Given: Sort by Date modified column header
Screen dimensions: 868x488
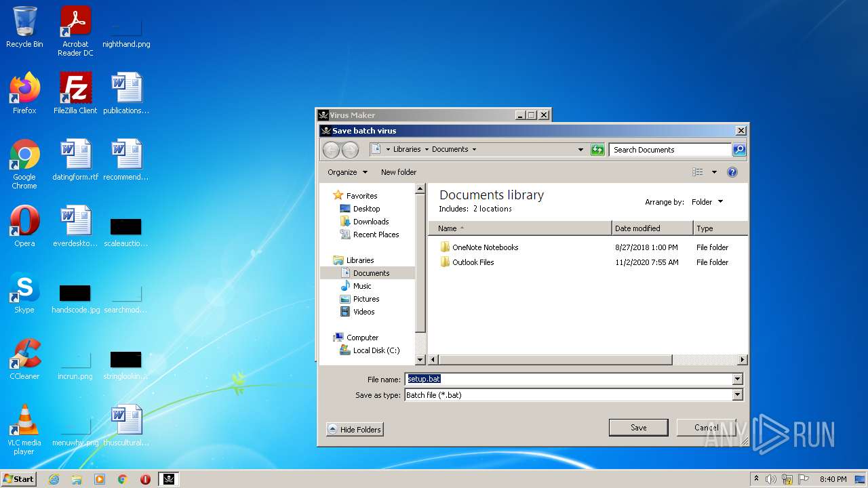Looking at the screenshot, I should tap(652, 228).
